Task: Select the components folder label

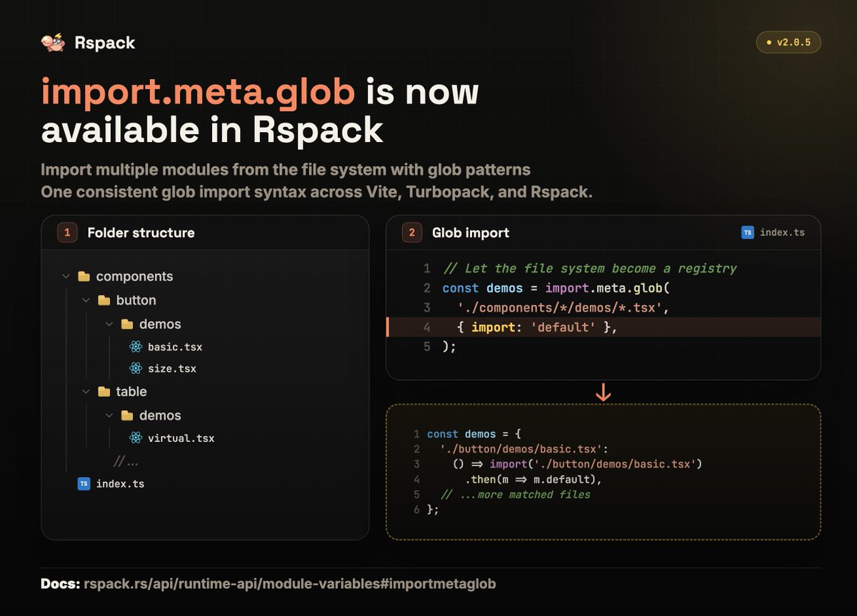Action: point(134,276)
